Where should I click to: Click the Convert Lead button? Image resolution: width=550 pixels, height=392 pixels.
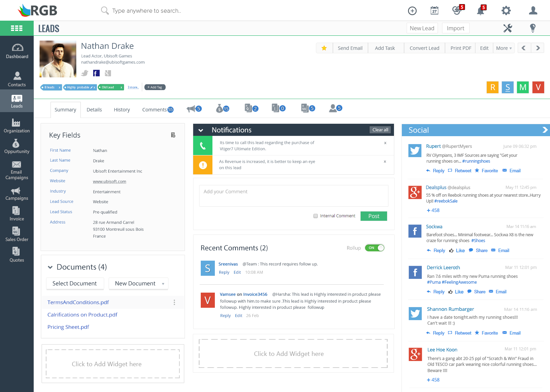pyautogui.click(x=424, y=48)
